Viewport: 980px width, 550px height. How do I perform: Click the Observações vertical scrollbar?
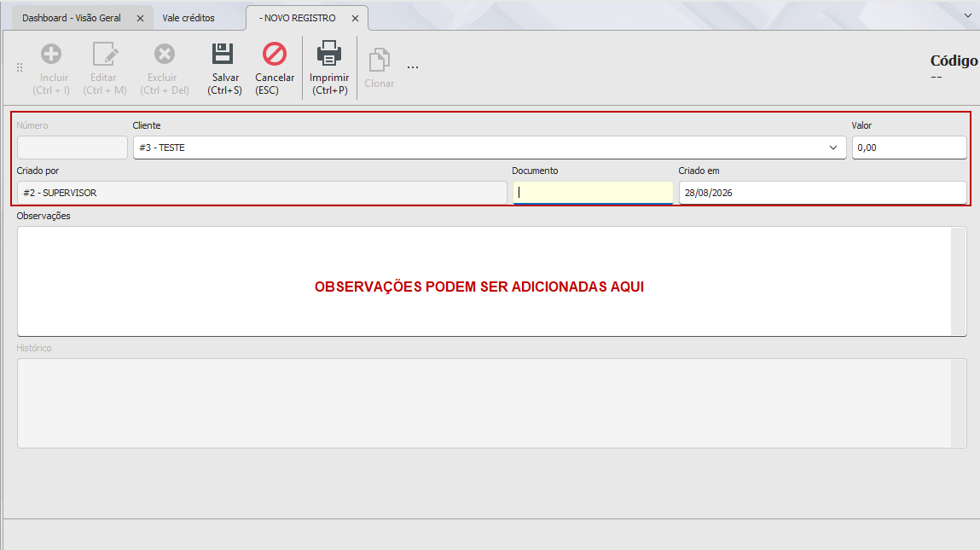(x=959, y=281)
